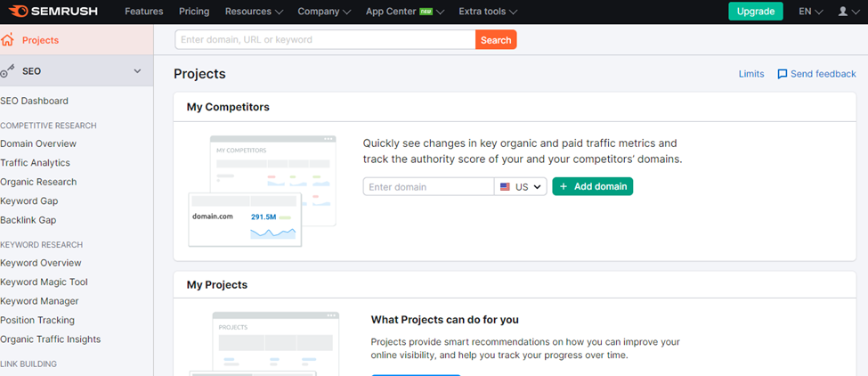Image resolution: width=868 pixels, height=376 pixels.
Task: Go to Organic Research
Action: point(38,182)
